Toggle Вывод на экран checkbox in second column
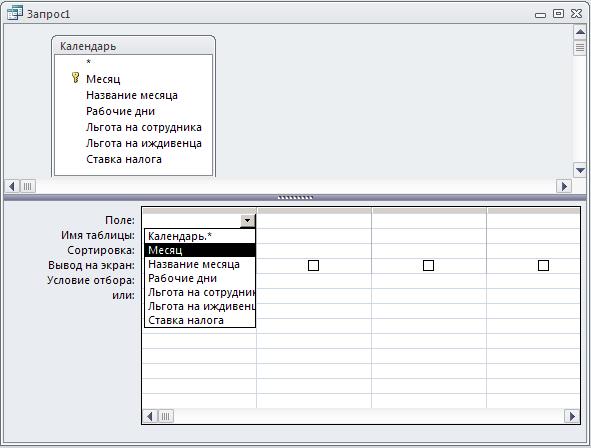This screenshot has width=591, height=448. pos(313,266)
